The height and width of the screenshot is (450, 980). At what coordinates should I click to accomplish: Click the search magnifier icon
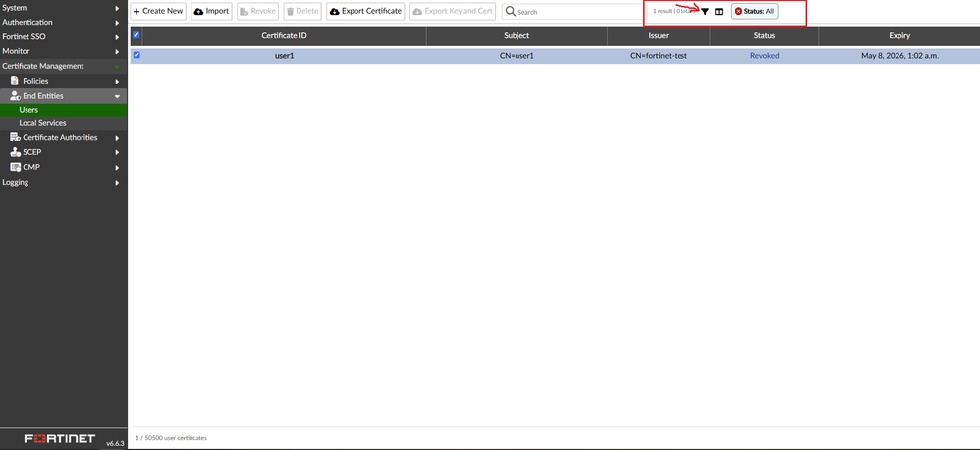pos(510,11)
